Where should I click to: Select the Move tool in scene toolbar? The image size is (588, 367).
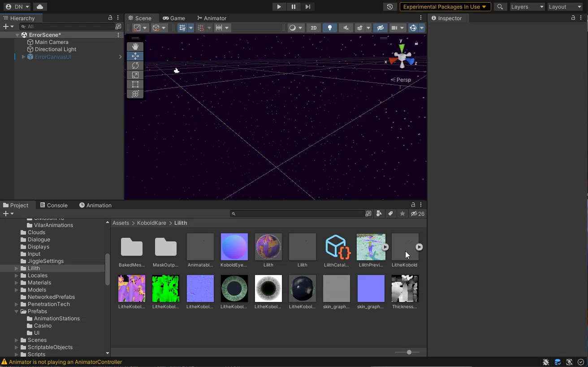(x=135, y=56)
